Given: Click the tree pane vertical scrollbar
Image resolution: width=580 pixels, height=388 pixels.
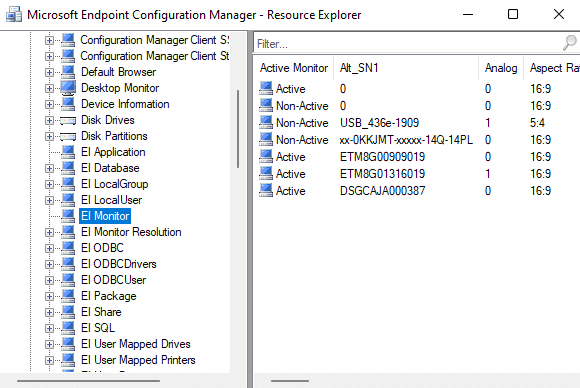Looking at the screenshot, I should (238, 129).
